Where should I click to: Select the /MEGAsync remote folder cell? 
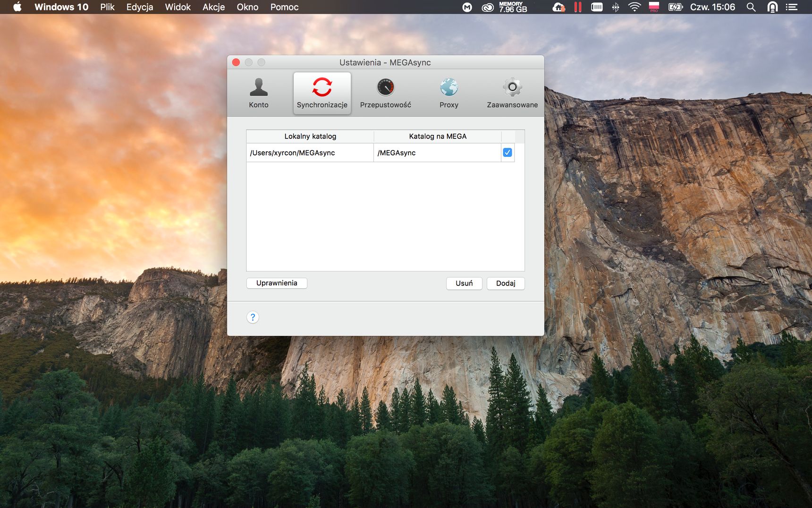coord(437,153)
